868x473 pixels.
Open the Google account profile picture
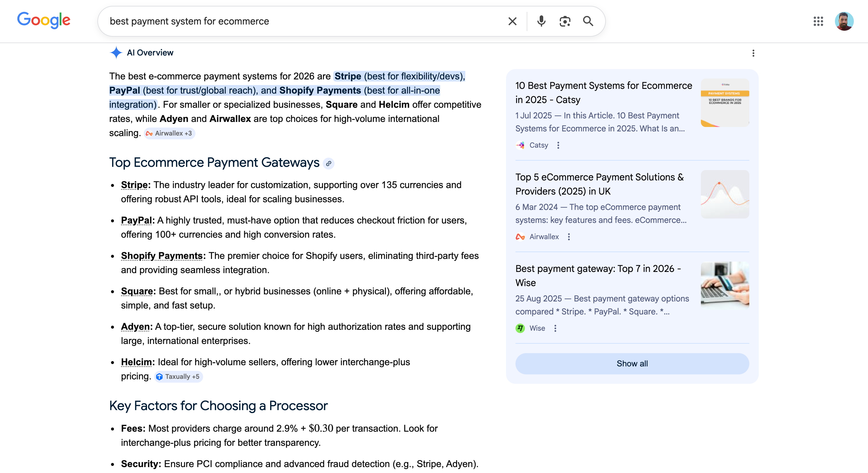(844, 21)
